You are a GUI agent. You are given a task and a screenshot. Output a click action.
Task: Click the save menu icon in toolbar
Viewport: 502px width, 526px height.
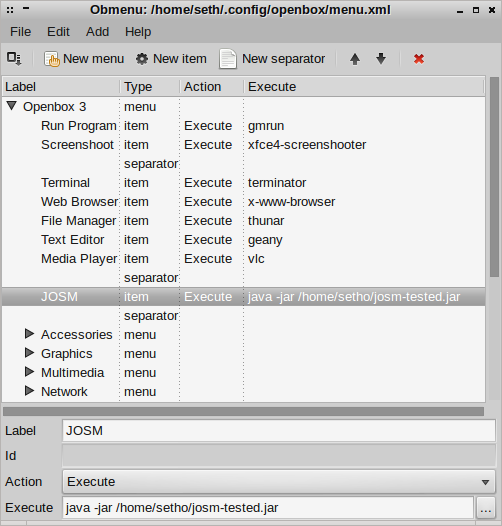(x=14, y=59)
